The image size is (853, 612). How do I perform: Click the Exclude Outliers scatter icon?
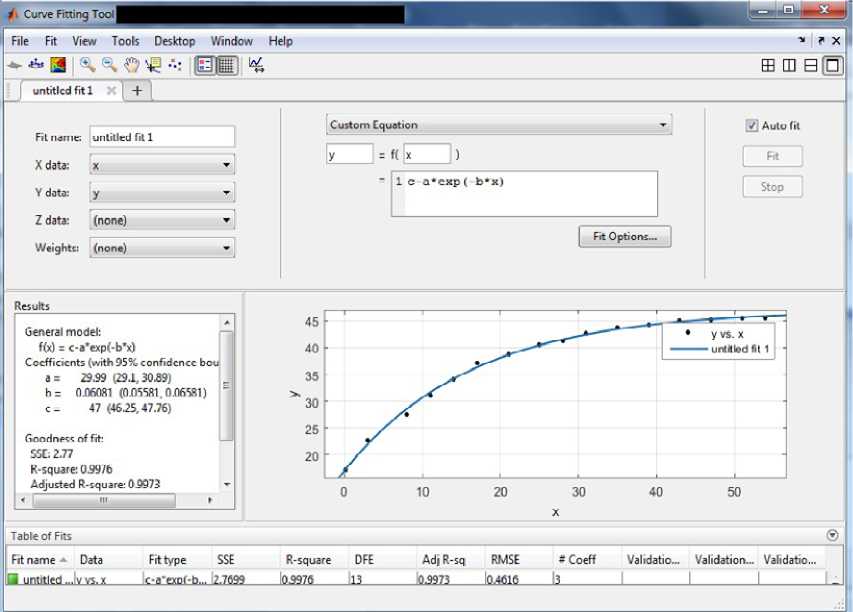pos(175,65)
